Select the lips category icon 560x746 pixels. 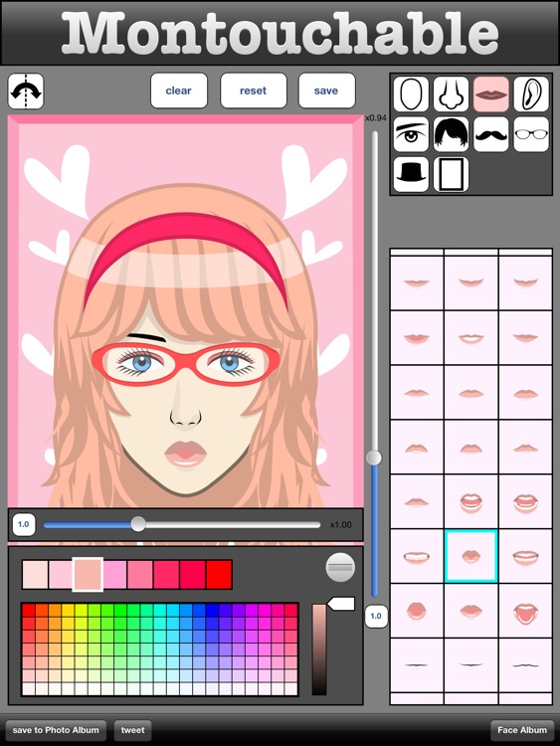click(x=491, y=94)
